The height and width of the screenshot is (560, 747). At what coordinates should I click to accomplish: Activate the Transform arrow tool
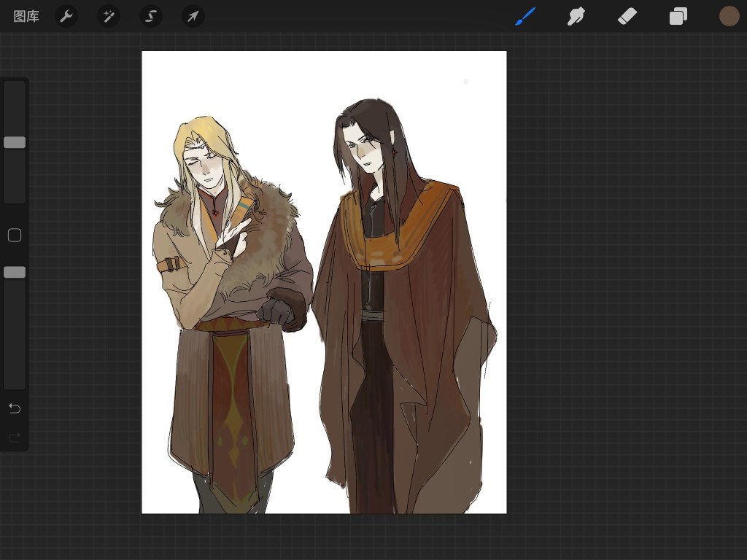coord(193,16)
